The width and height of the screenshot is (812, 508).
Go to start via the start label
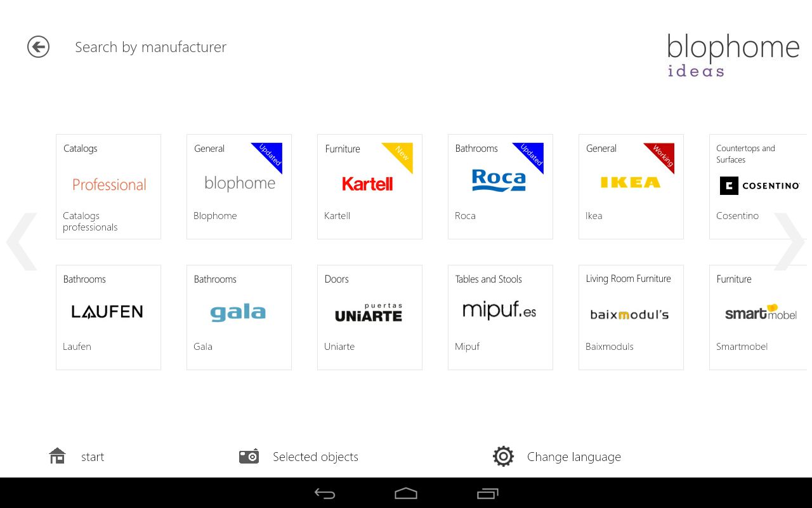pyautogui.click(x=93, y=457)
